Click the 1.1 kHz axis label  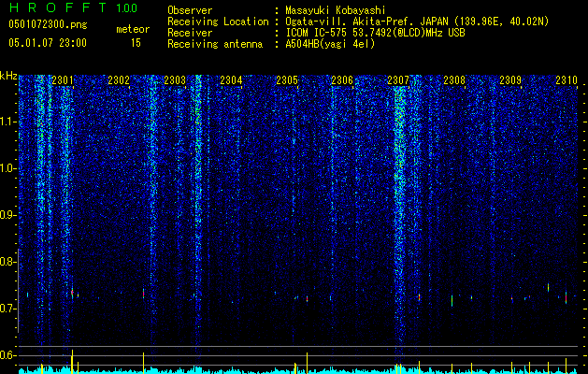[x=8, y=122]
